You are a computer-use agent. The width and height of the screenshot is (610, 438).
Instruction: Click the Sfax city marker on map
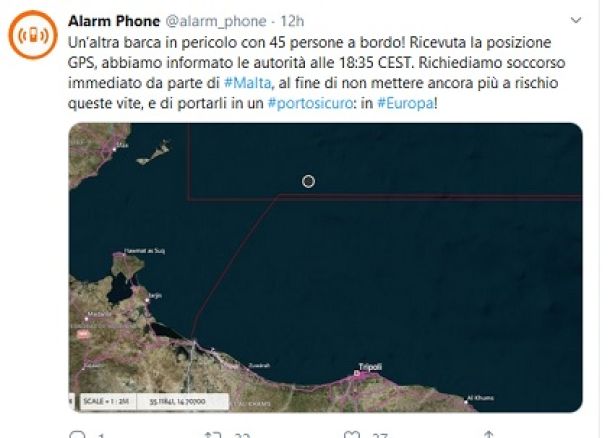[x=114, y=149]
